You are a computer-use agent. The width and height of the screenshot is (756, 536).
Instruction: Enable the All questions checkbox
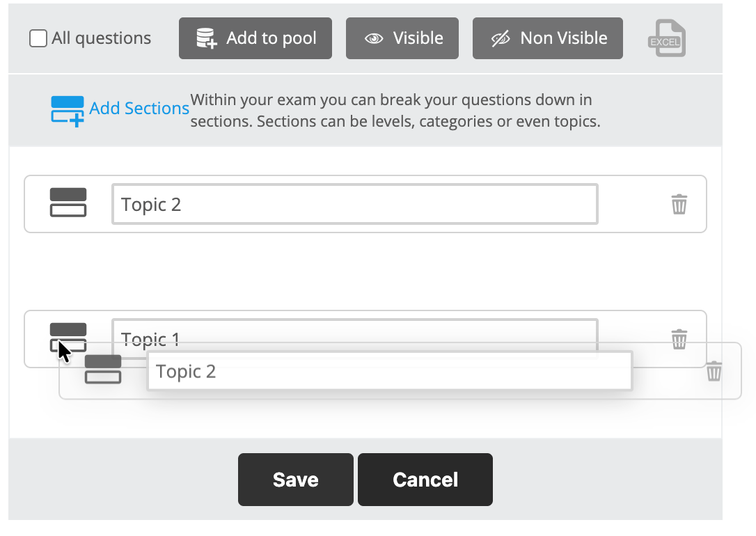click(x=38, y=38)
